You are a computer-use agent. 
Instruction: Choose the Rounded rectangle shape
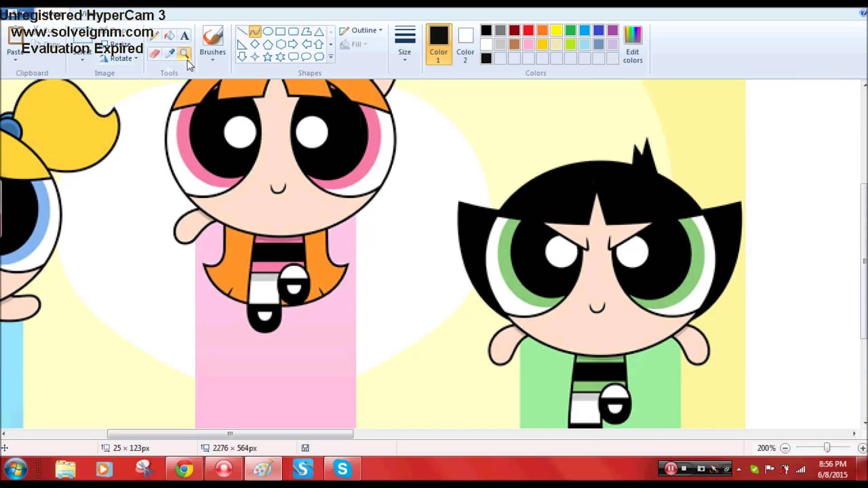[x=294, y=31]
